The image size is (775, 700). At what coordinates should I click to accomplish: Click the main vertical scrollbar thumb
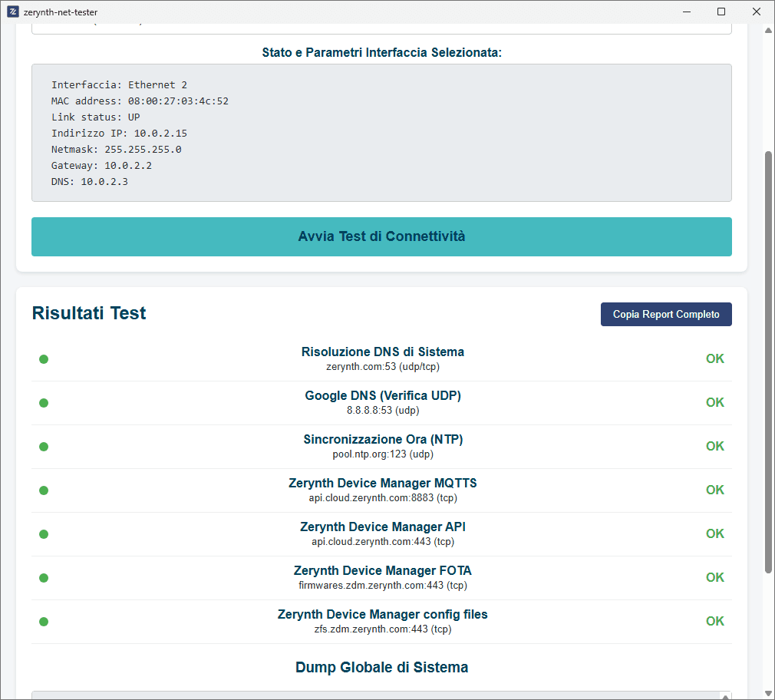tap(769, 362)
